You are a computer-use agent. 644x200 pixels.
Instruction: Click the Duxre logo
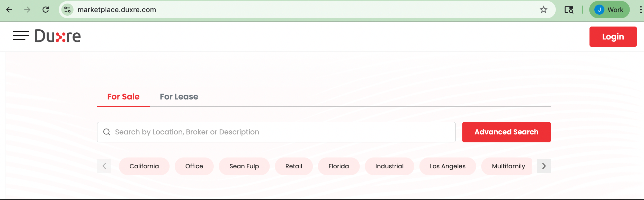click(58, 36)
